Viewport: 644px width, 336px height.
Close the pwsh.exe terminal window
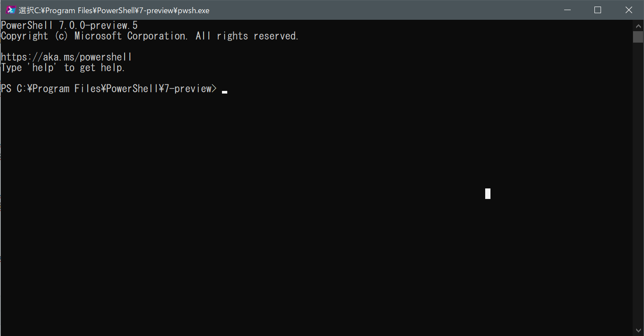click(x=629, y=10)
